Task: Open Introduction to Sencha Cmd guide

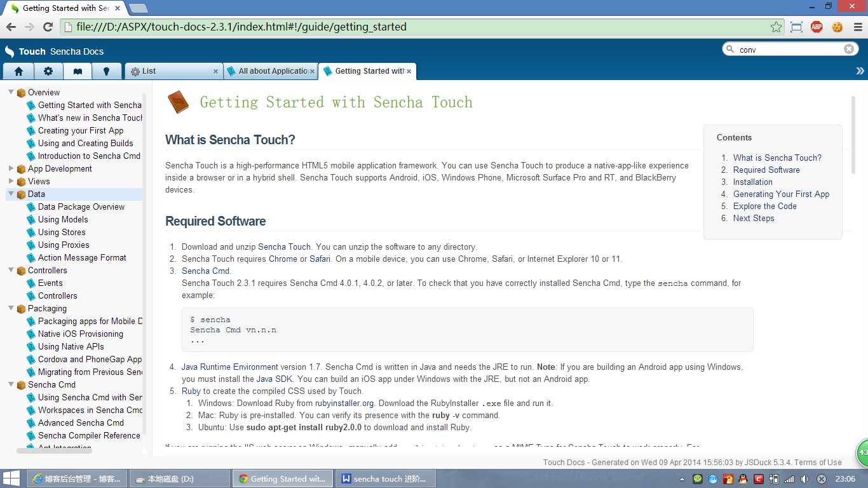Action: click(89, 156)
